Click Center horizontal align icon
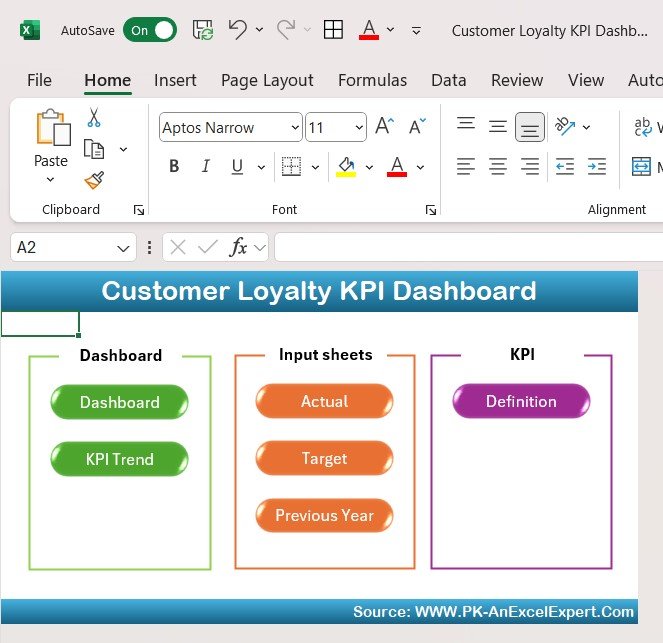Screen dimensions: 663x643 coord(498,166)
